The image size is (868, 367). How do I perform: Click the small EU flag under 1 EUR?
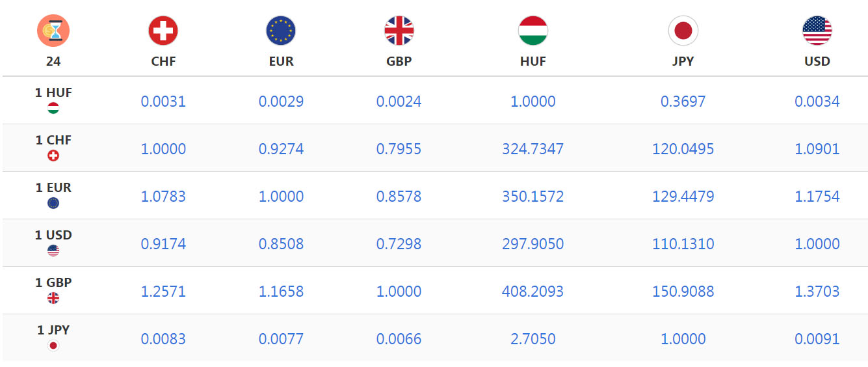53,203
